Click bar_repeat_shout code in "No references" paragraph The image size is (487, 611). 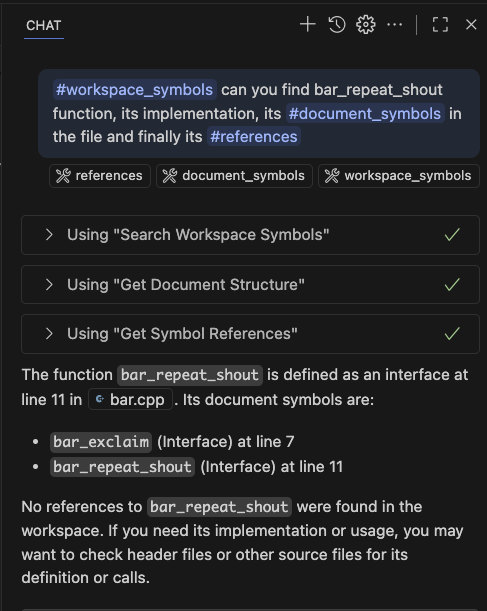click(x=219, y=507)
